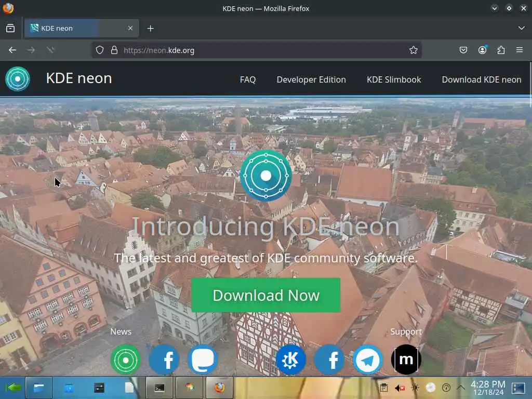Open the system settings taskbar icon
532x399 pixels.
coord(99,388)
